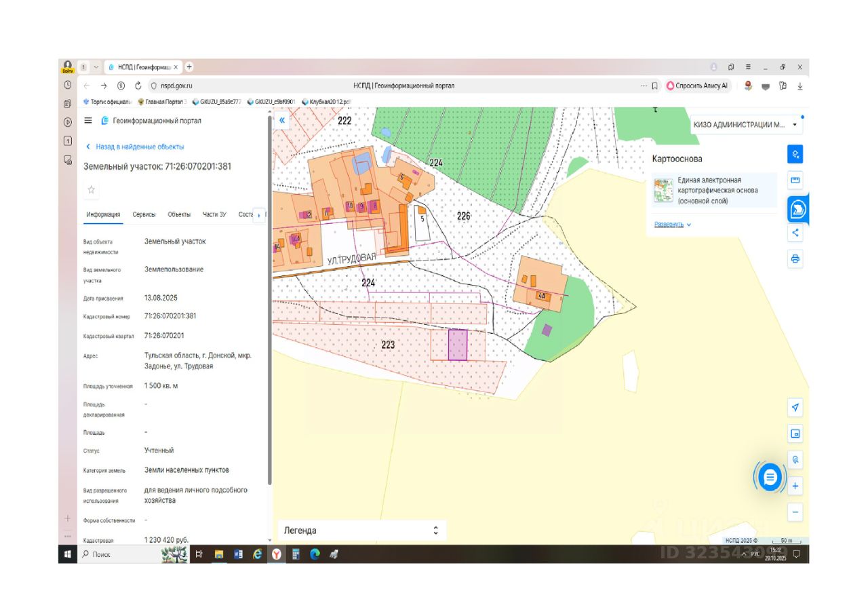Click the my location arrow icon
The image size is (868, 614).
(x=795, y=407)
